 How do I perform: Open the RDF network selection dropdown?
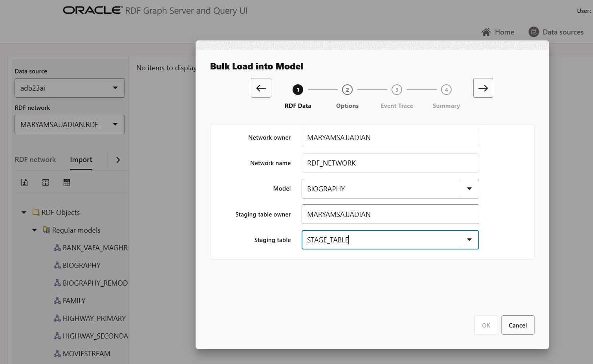pyautogui.click(x=115, y=125)
